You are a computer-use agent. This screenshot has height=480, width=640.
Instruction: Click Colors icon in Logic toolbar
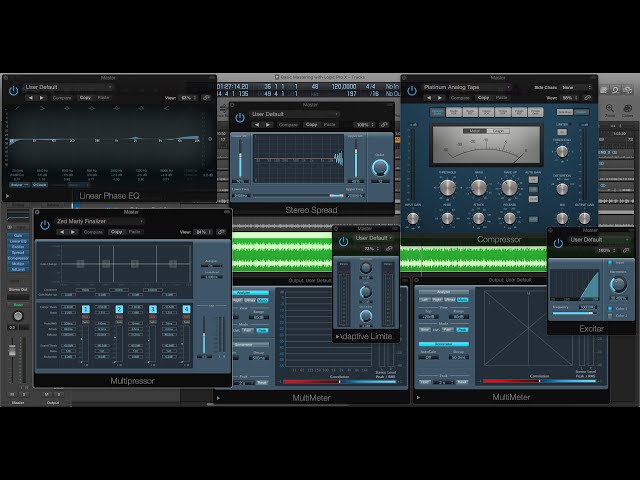[x=628, y=108]
